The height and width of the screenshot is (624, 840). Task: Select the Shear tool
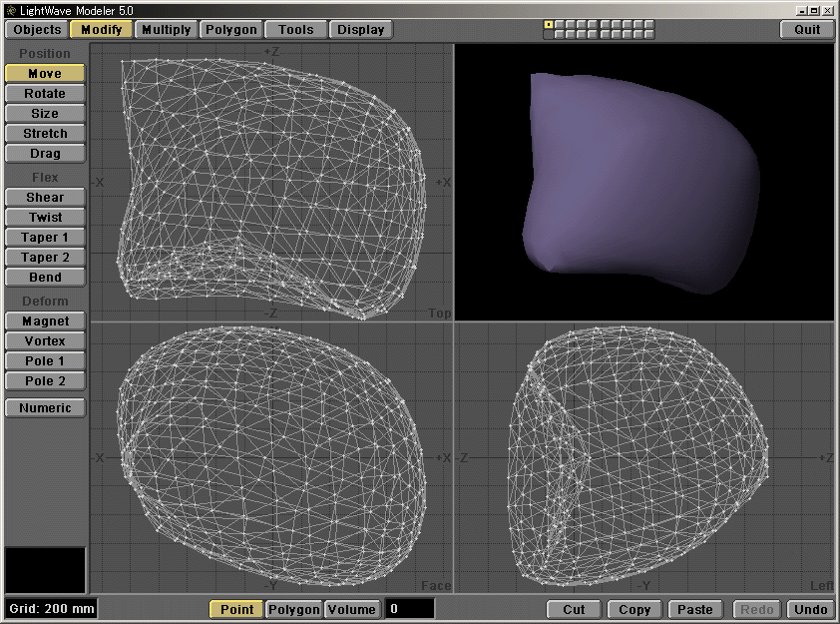(x=44, y=197)
